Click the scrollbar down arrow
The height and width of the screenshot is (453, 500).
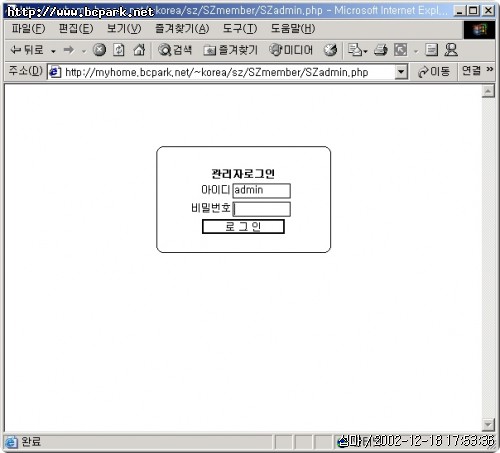tap(488, 424)
